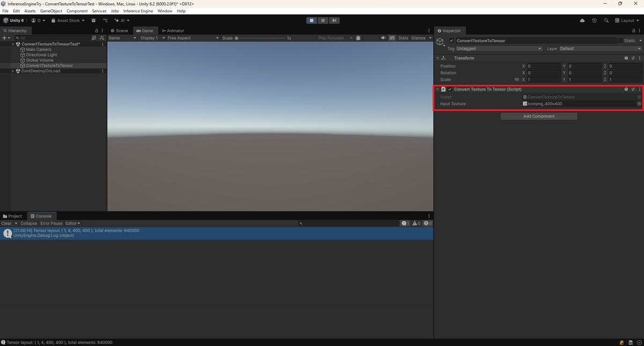This screenshot has height=346, width=644.
Task: Click the version control branch icon
Action: pyautogui.click(x=105, y=20)
